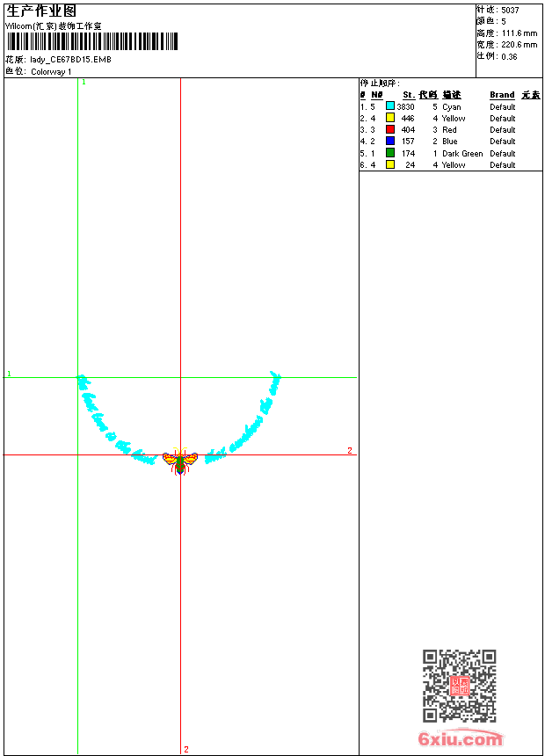Select the Dark Green description text
The image size is (545, 756).
click(x=462, y=153)
